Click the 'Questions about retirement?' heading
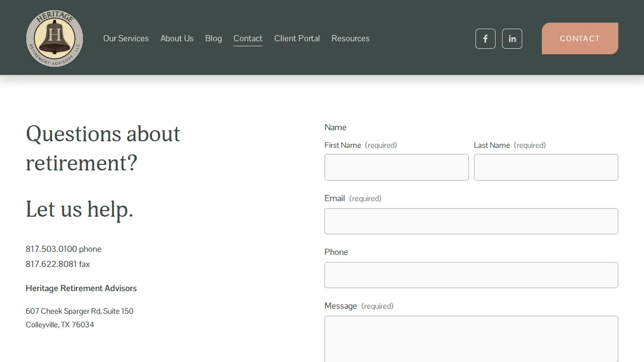The image size is (644, 362). [103, 148]
